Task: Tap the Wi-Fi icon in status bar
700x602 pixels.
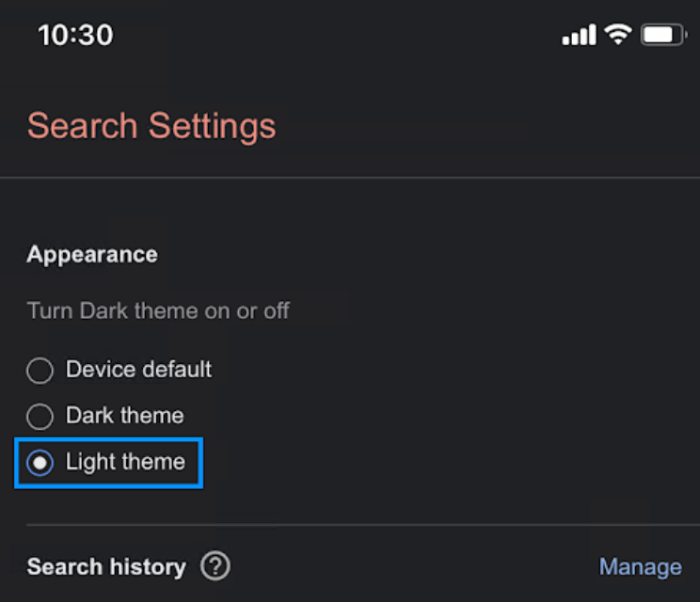Action: tap(617, 35)
